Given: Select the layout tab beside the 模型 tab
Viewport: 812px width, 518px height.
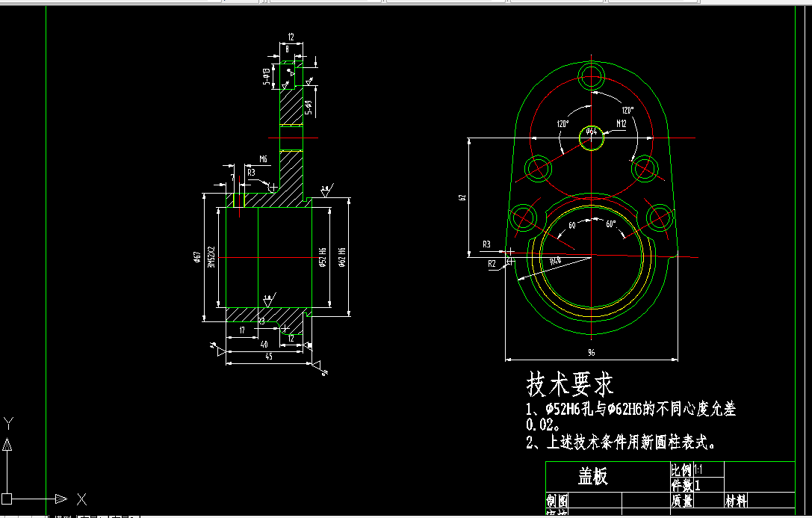Looking at the screenshot, I should point(90,515).
